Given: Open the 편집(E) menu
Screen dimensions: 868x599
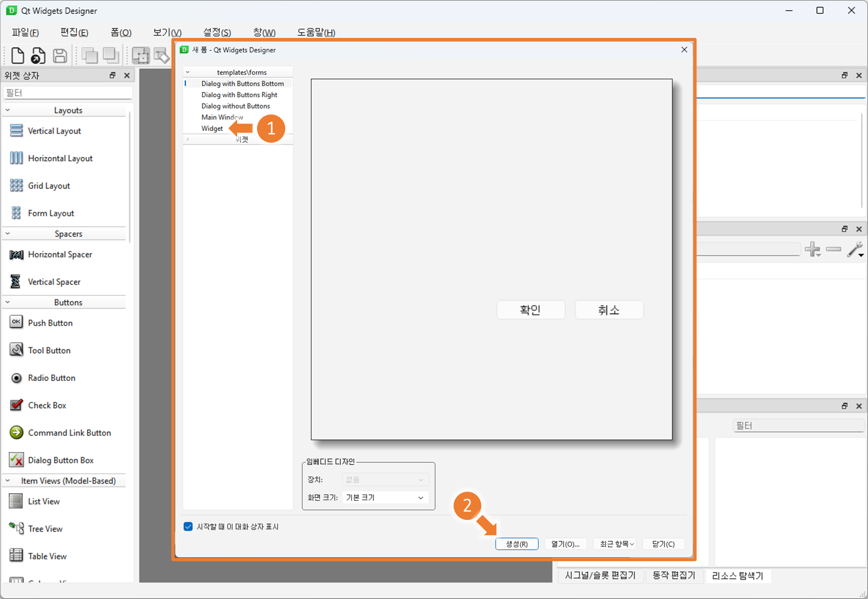Looking at the screenshot, I should coord(74,33).
